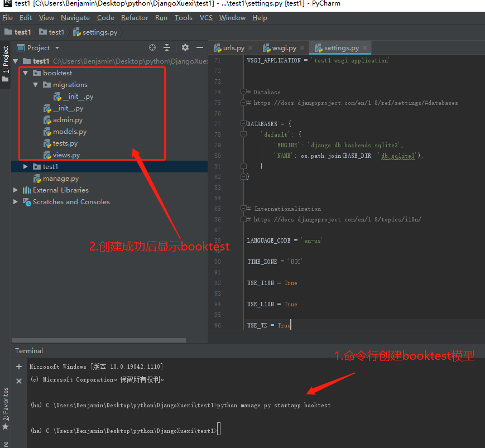This screenshot has height=448, width=485.
Task: Click the collapse-all icon in Project panel
Action: (x=166, y=47)
